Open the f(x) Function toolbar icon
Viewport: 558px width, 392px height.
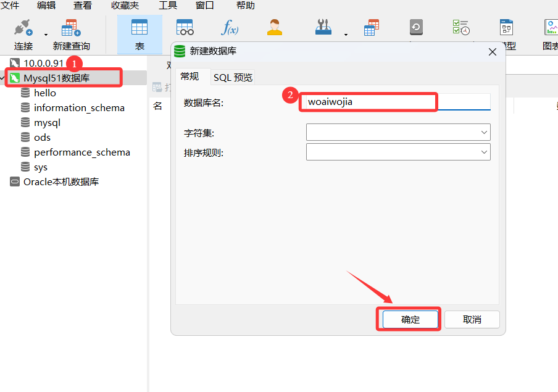230,28
